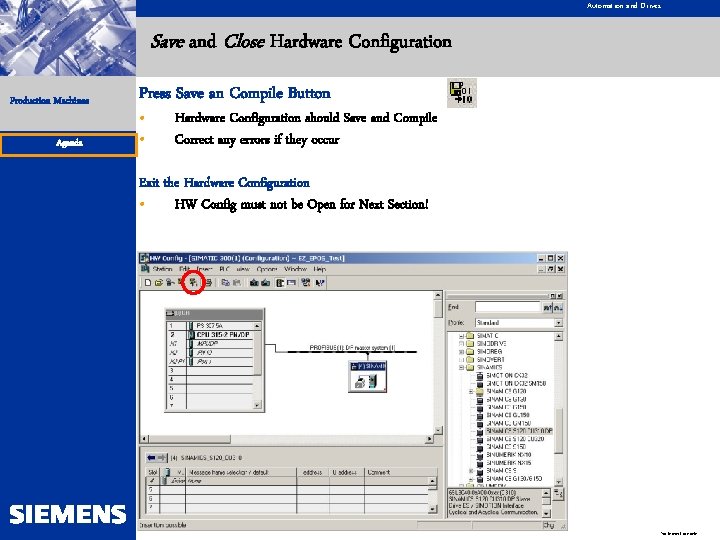Click the catalog info toggle icon at bottom right

coord(558,494)
